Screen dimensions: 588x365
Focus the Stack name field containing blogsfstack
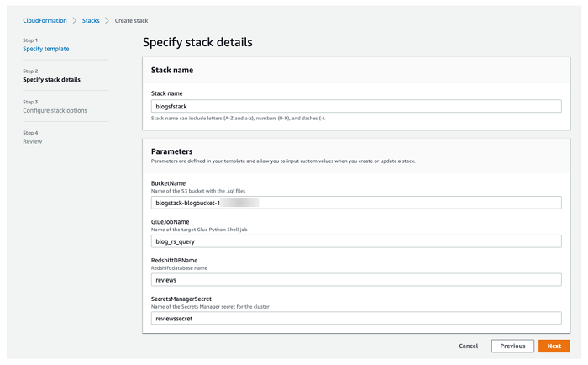(x=355, y=107)
